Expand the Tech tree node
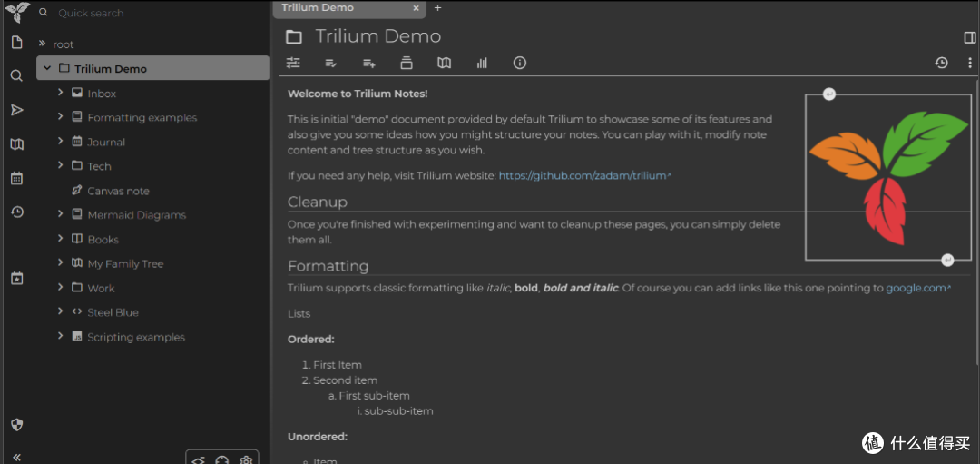This screenshot has width=980, height=464. click(x=60, y=165)
